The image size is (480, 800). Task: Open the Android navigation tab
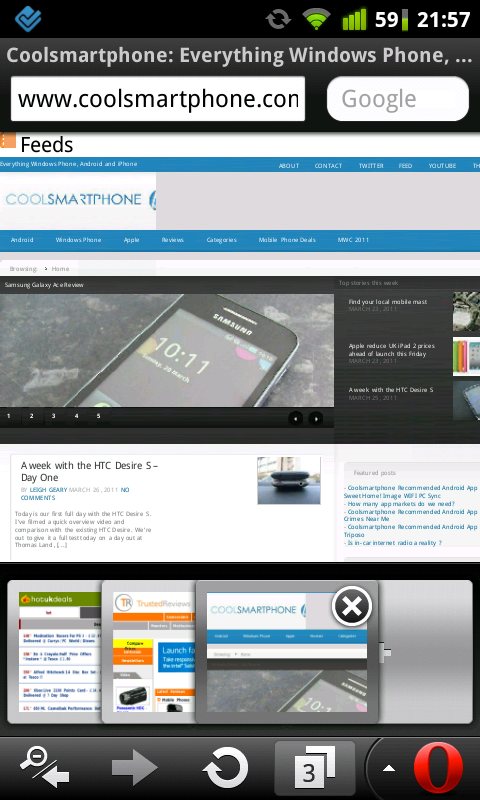22,240
